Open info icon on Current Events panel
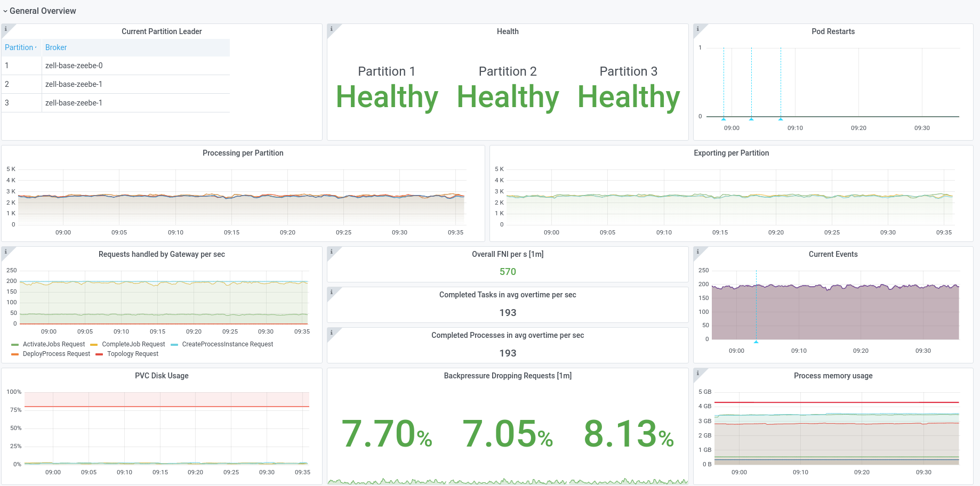The image size is (980, 486). 697,252
